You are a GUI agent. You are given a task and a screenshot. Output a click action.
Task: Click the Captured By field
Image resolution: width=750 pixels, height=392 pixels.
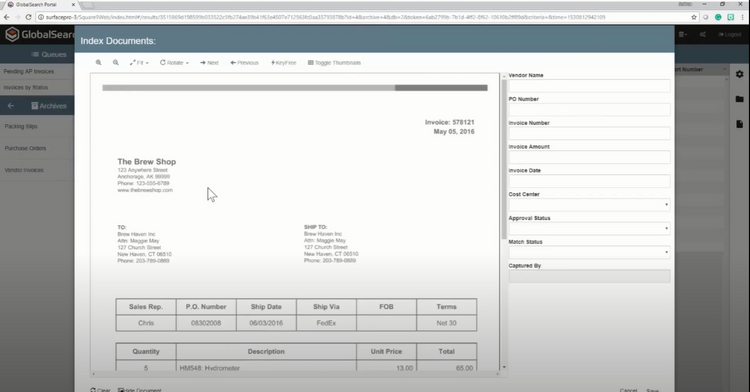(x=589, y=276)
